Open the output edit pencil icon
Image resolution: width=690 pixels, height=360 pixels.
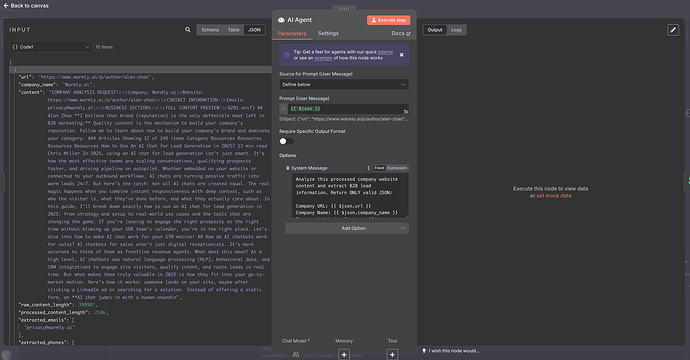point(673,30)
